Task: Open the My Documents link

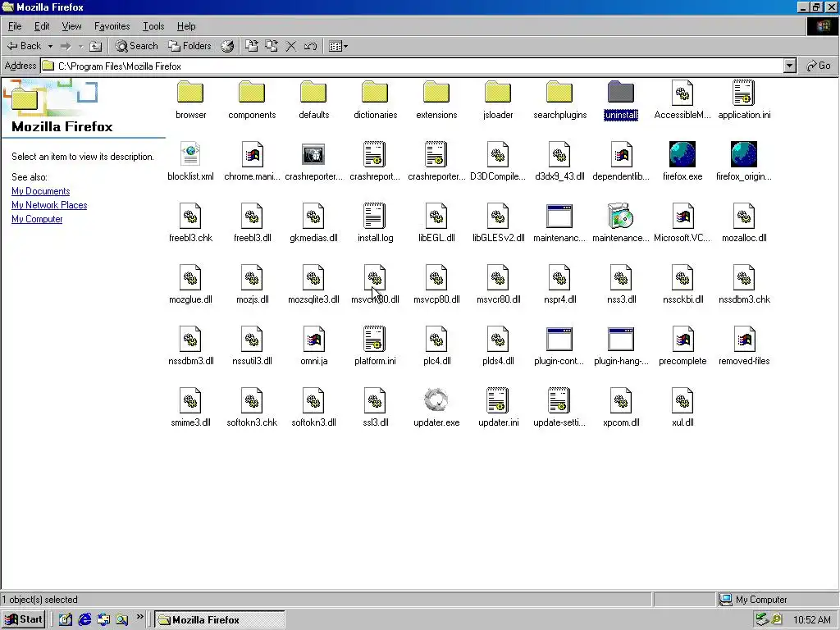Action: pyautogui.click(x=41, y=191)
